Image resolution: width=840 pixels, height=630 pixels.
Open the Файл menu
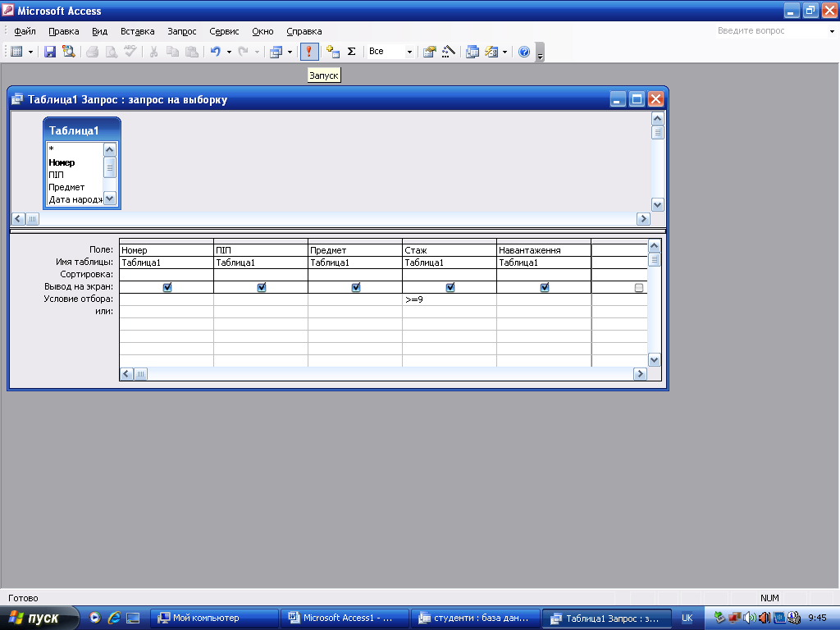25,31
